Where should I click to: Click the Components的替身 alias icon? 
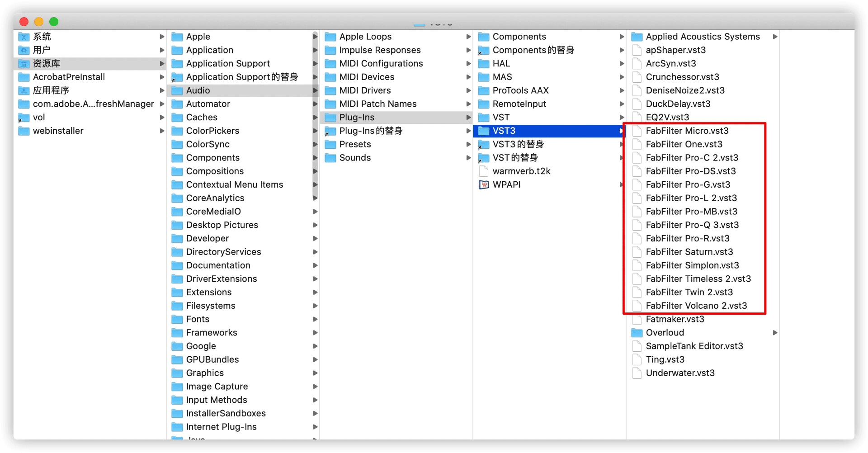(x=484, y=50)
